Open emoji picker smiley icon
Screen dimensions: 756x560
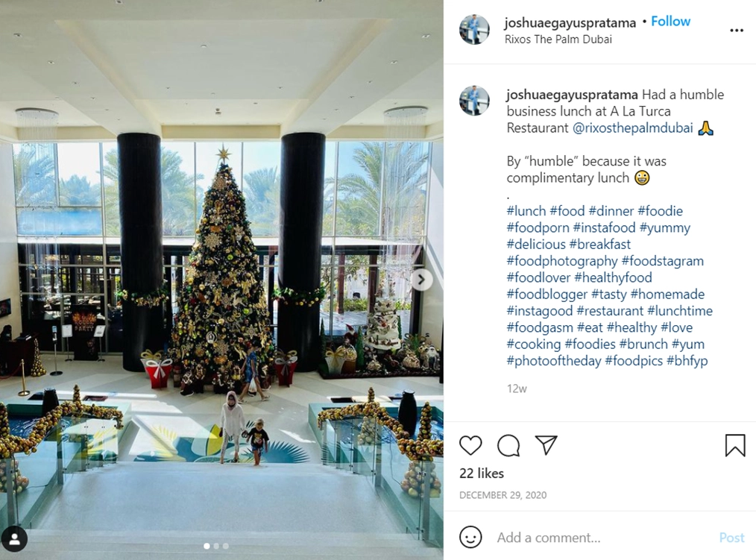(470, 537)
